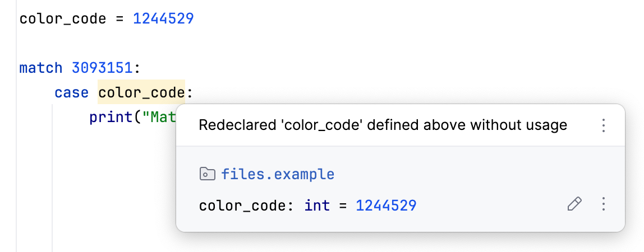Click the colon after 3093151

click(137, 68)
